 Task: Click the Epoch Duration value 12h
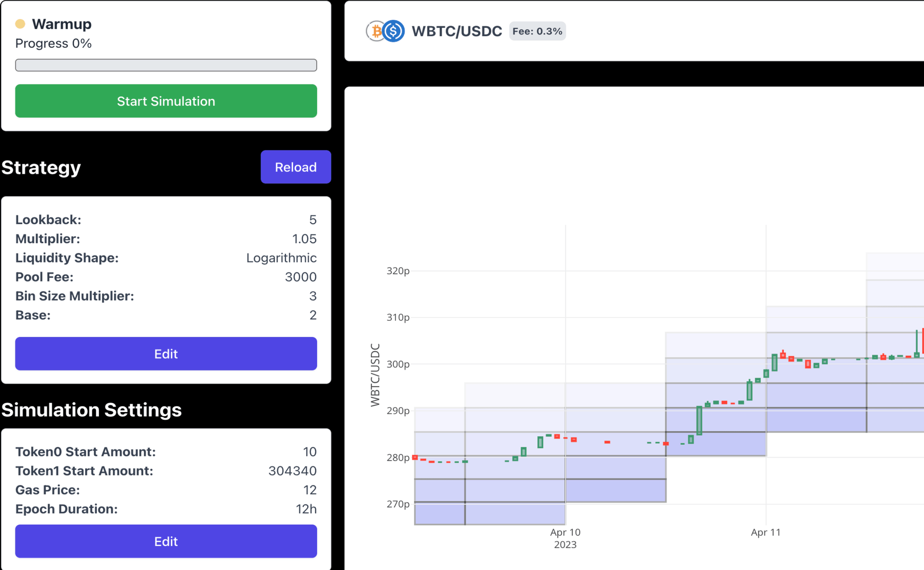(x=306, y=509)
